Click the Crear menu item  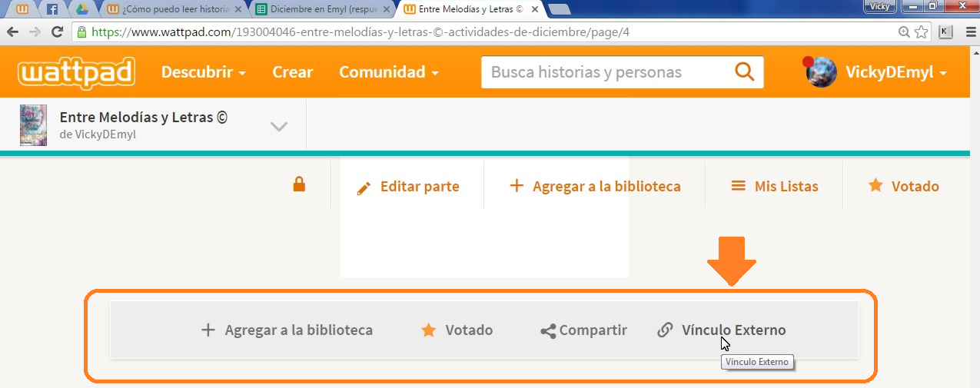(x=292, y=72)
